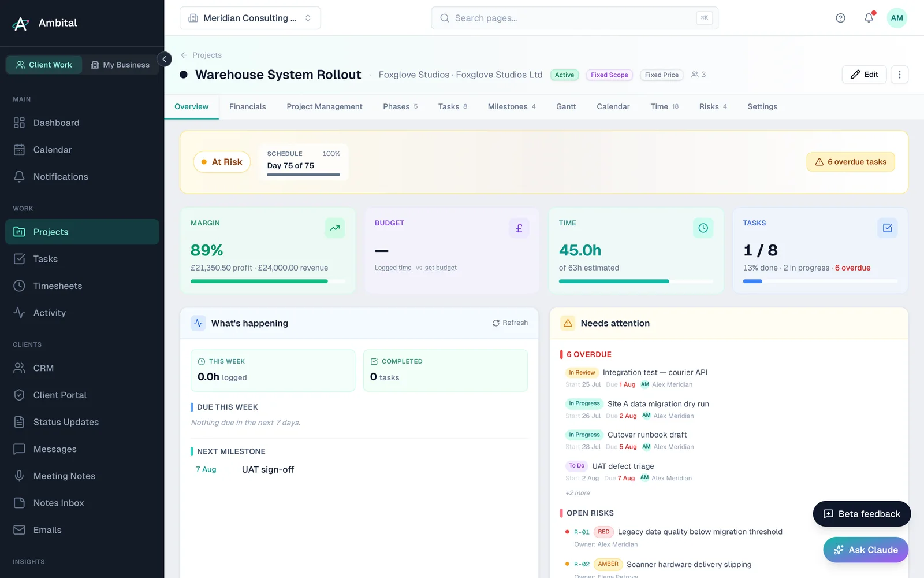This screenshot has height=578, width=924.
Task: Go back to Projects via breadcrumb arrow
Action: click(184, 55)
